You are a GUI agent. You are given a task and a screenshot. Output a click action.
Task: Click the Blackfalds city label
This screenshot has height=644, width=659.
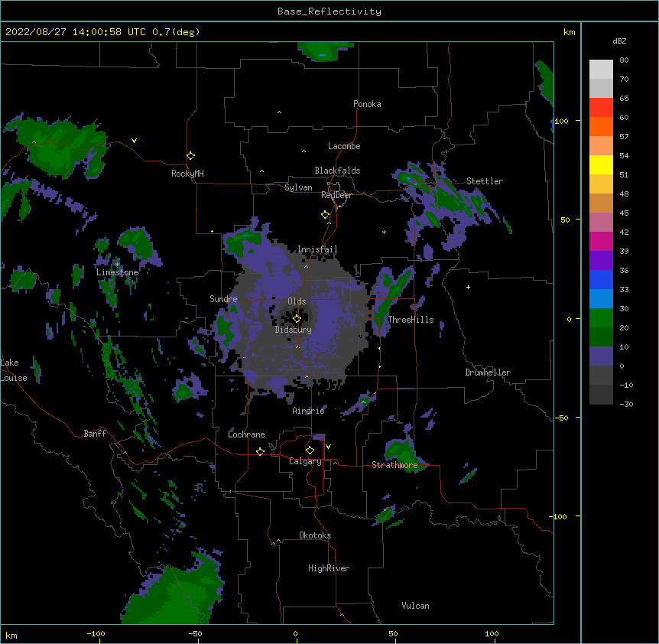tap(337, 171)
